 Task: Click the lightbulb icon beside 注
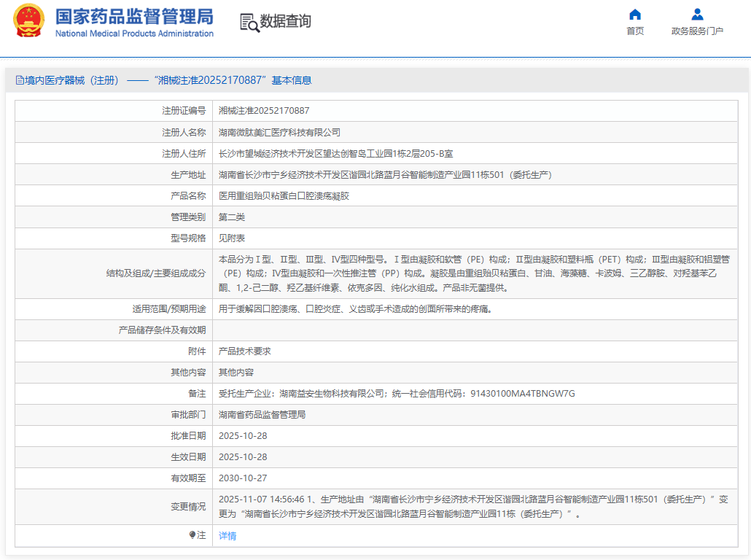pos(194,536)
